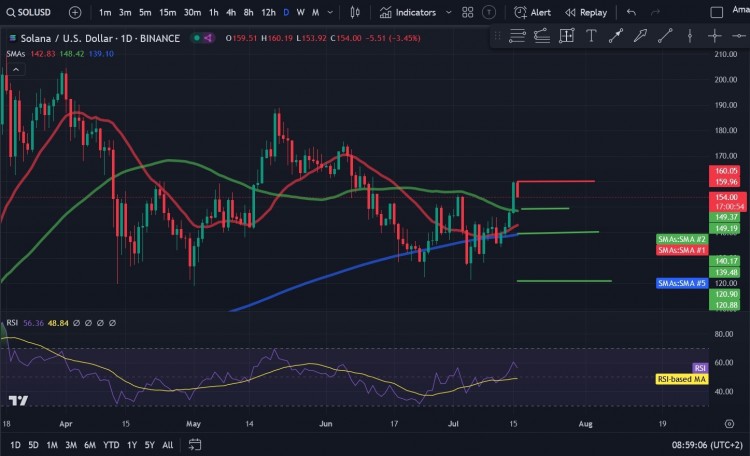
Task: Add a symbol with the plus icon
Action: click(x=75, y=12)
